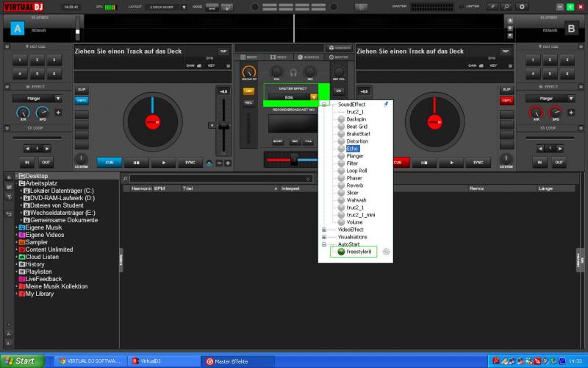The image size is (588, 368).
Task: Toggle the microphone ON button
Action: tap(339, 91)
